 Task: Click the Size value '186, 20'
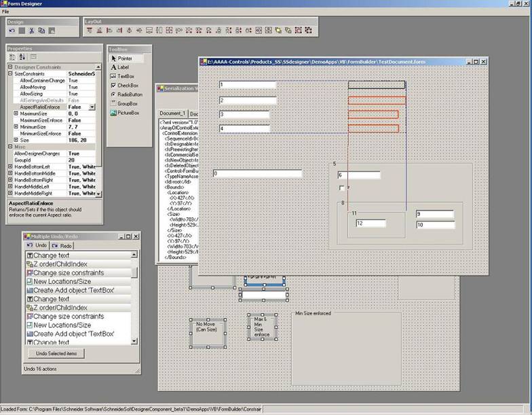click(77, 140)
